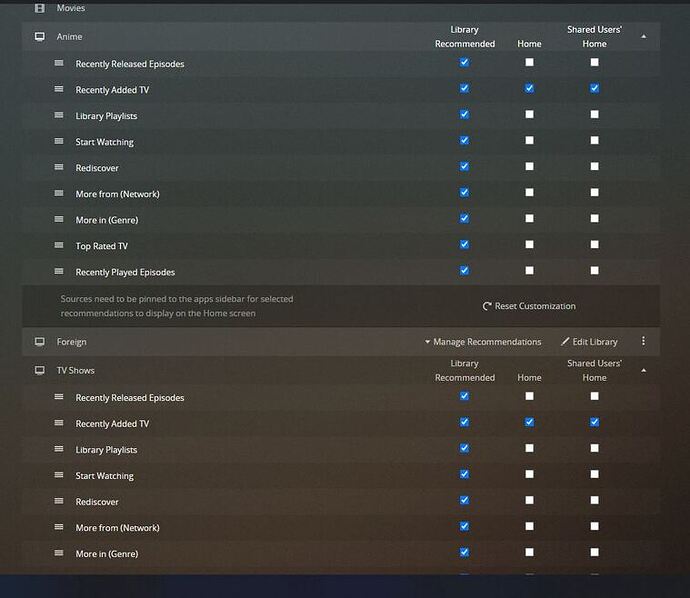690x598 pixels.
Task: Click the Edit Library button for Foreign
Action: click(x=589, y=342)
